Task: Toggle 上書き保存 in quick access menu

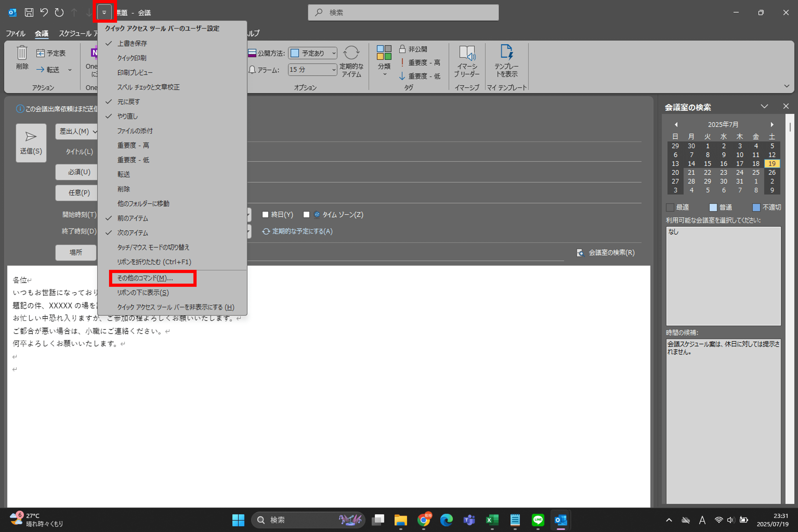Action: point(172,43)
